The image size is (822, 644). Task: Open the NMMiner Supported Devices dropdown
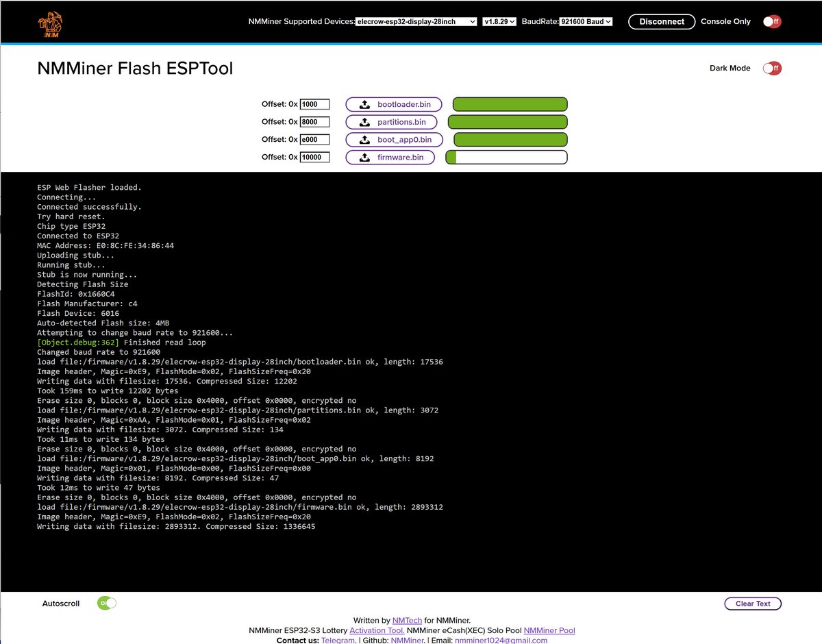coord(416,22)
